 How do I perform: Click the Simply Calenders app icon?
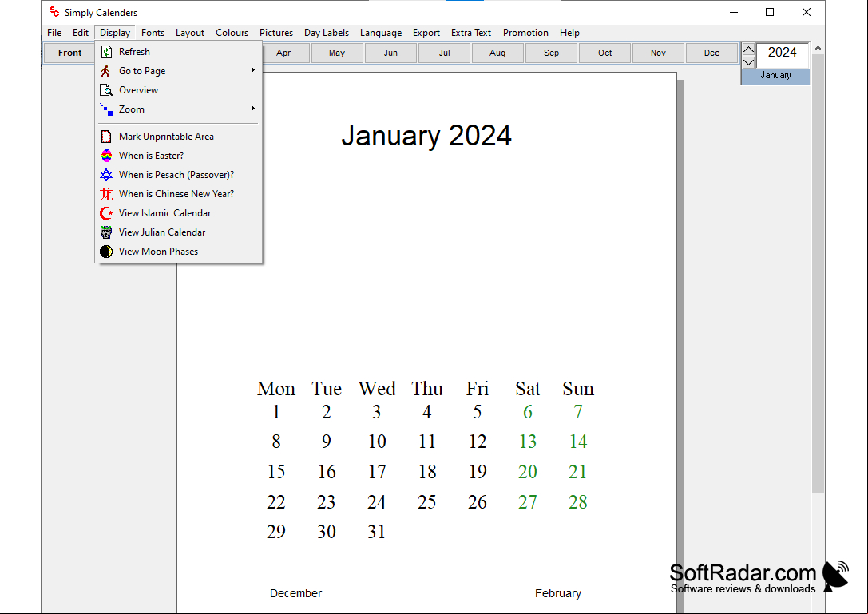point(54,12)
